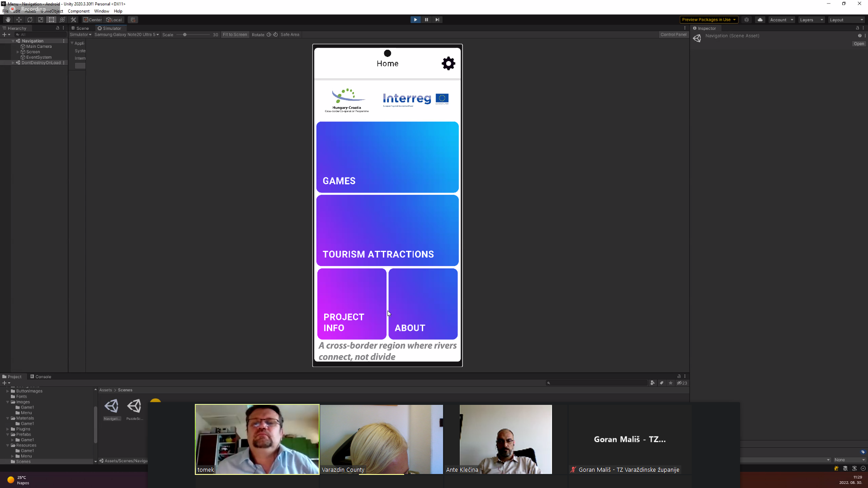The image size is (868, 488).
Task: Select the Scale tool
Action: [41, 20]
